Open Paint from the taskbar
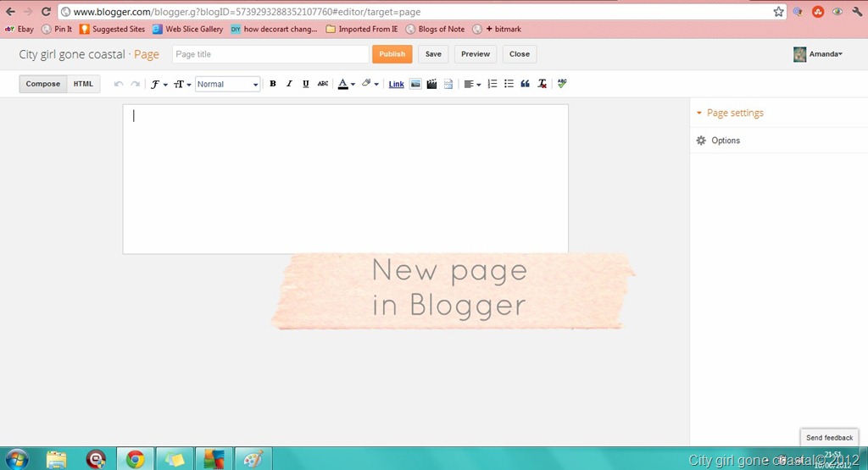The height and width of the screenshot is (470, 868). point(253,459)
